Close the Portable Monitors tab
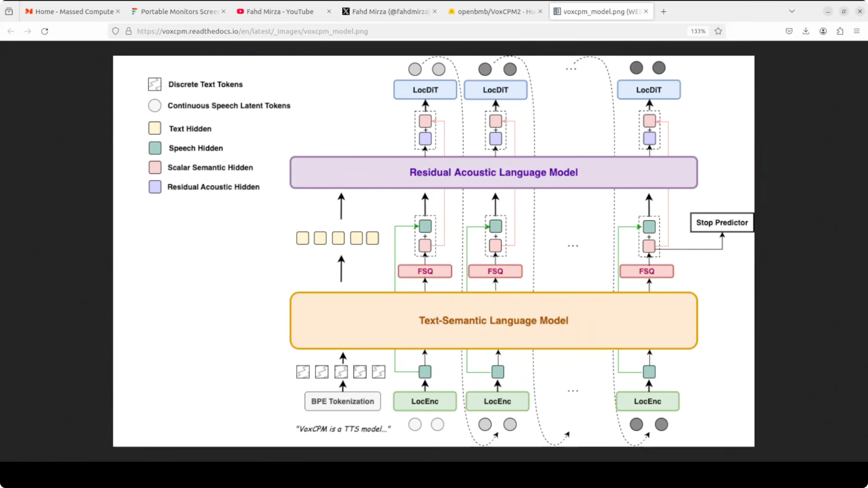 (223, 12)
